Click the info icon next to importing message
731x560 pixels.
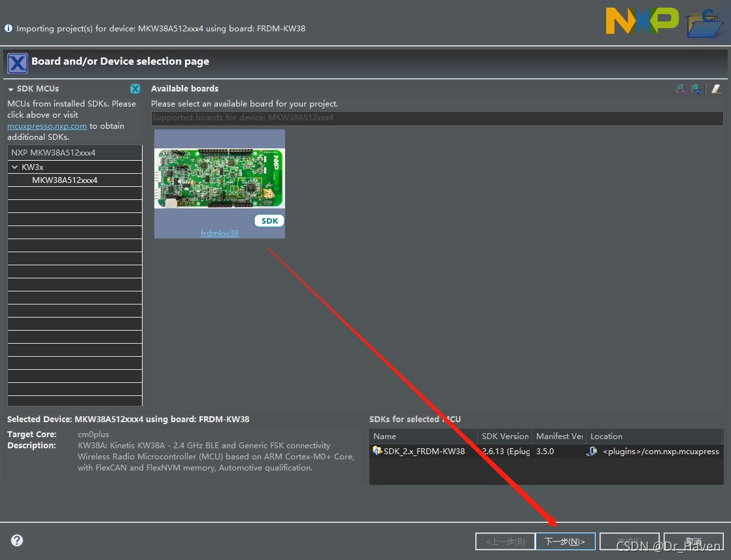coord(8,28)
